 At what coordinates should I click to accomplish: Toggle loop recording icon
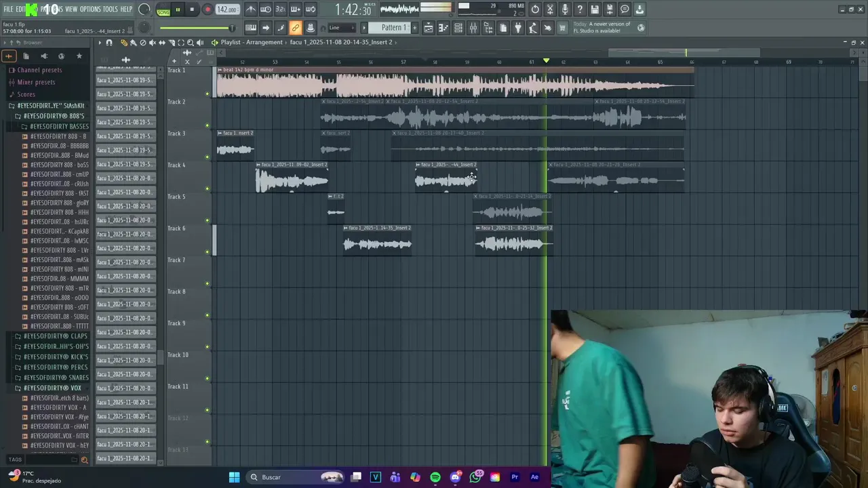311,9
